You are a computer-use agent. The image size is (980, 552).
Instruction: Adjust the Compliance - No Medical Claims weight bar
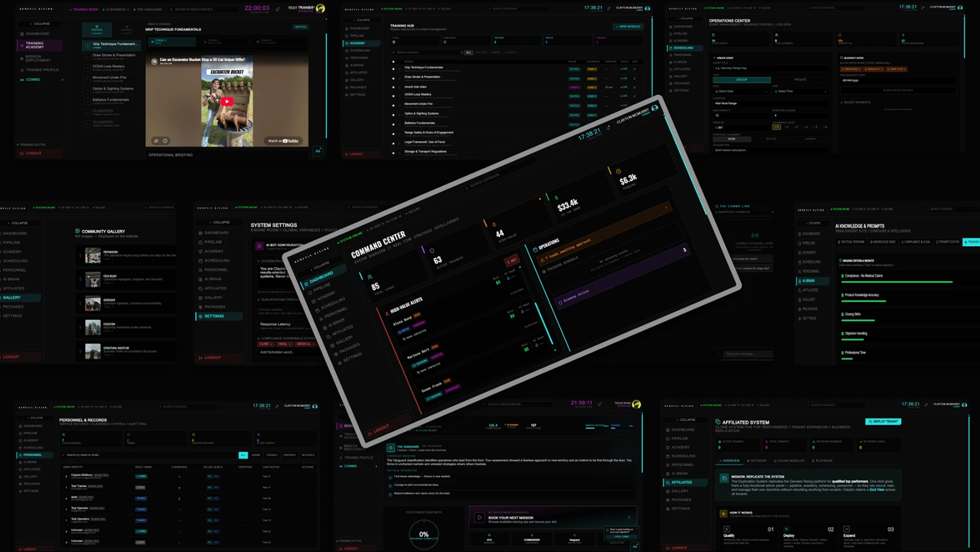(x=897, y=282)
